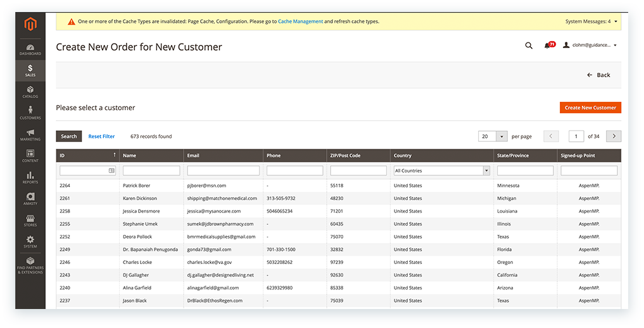Open the Amasty sidebar icon
The width and height of the screenshot is (644, 328).
tap(30, 199)
